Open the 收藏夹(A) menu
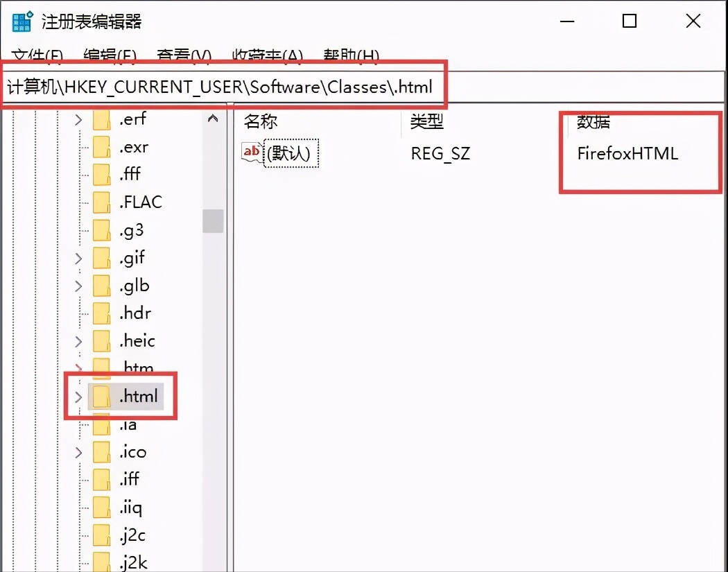 point(268,55)
